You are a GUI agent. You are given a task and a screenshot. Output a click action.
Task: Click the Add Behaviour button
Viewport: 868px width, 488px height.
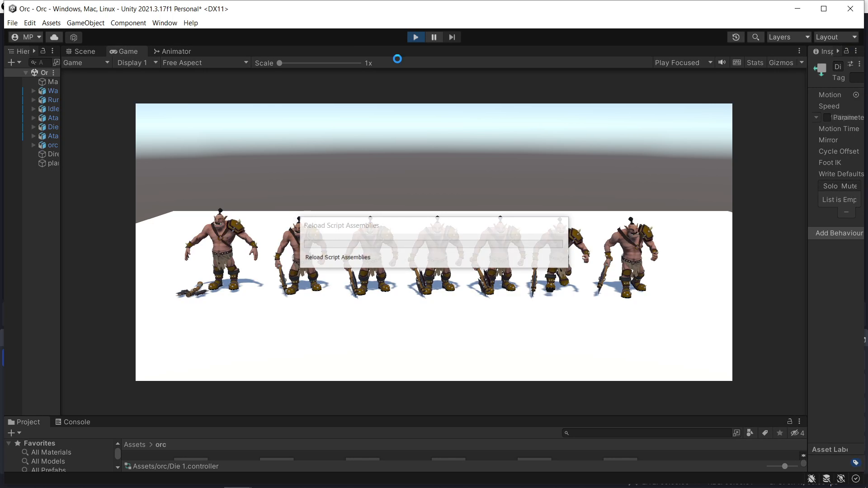839,233
